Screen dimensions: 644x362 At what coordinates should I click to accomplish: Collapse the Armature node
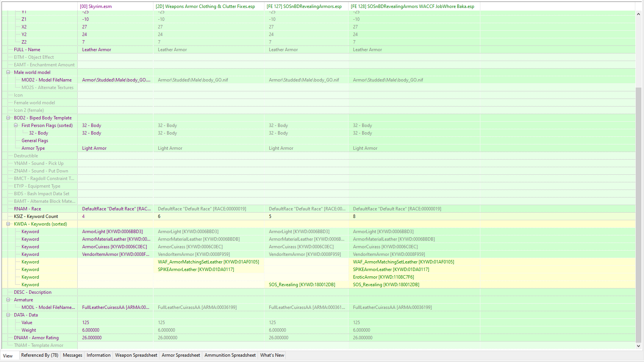8,300
